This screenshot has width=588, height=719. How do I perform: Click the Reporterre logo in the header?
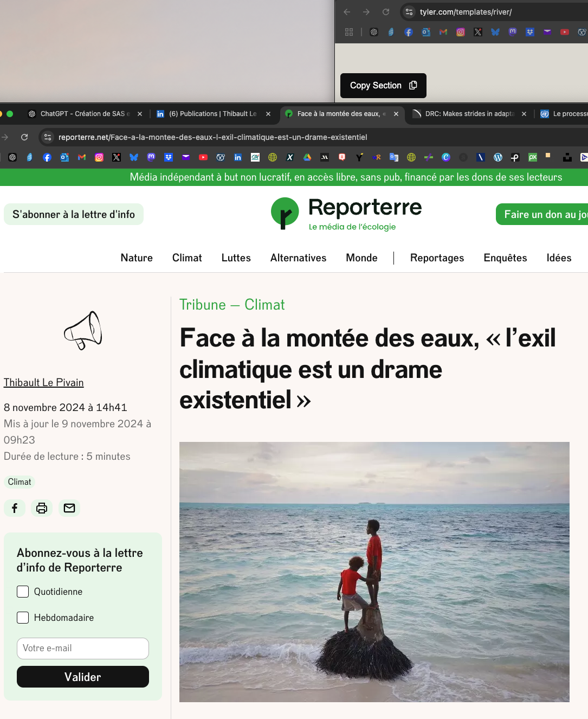346,214
